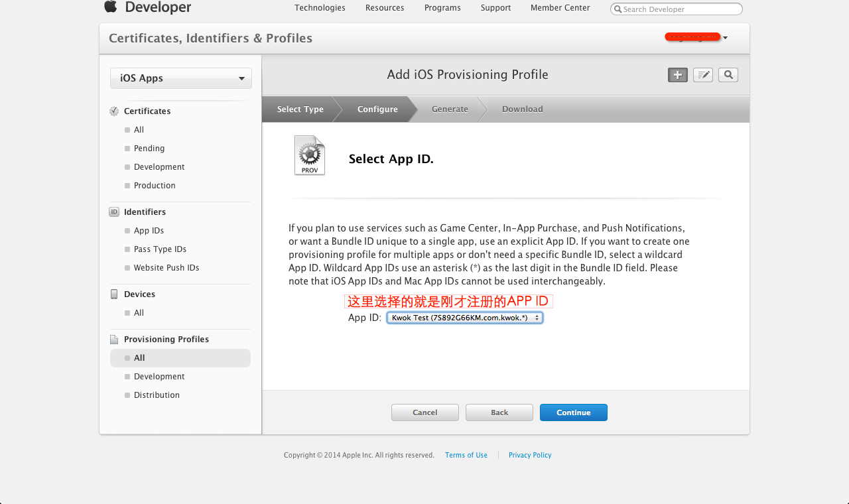Select All under Provisioning Profiles
Image resolution: width=849 pixels, height=504 pixels.
(x=180, y=358)
